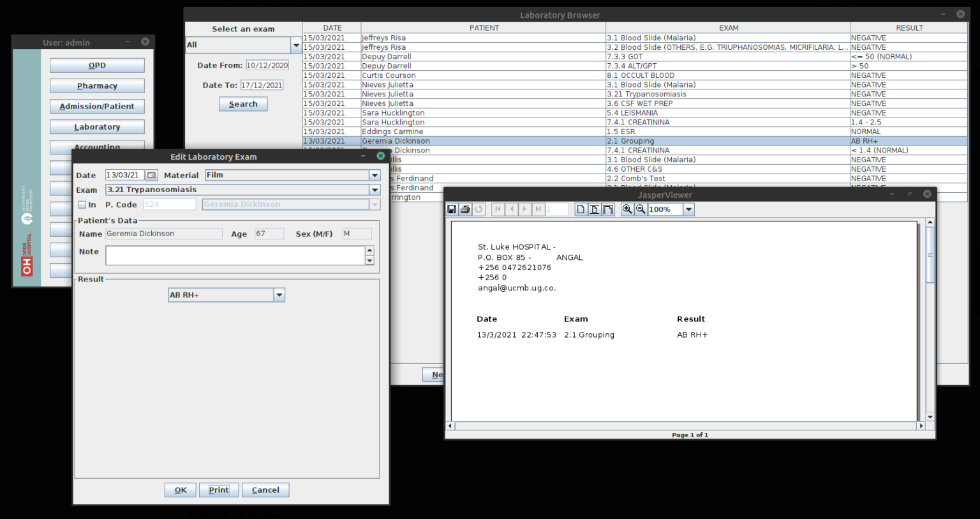Screen dimensions: 980x519
Task: Click the JasperViewer vertical scrollbar
Action: pos(930,255)
